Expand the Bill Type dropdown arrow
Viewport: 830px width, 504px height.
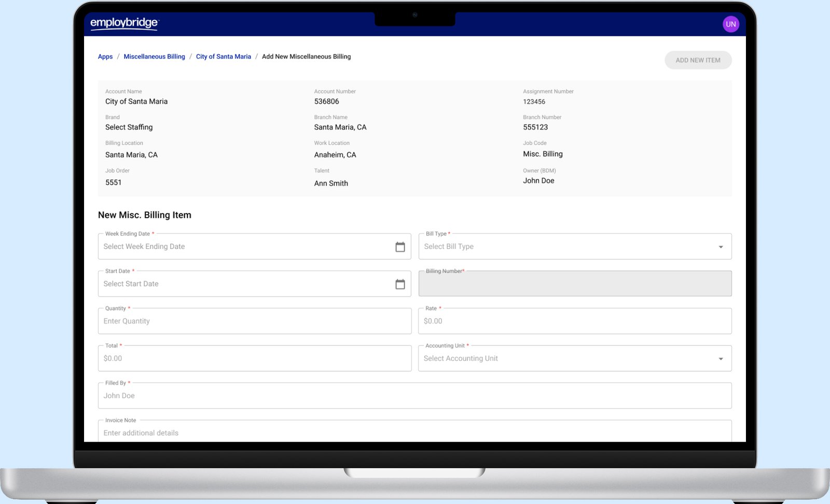(721, 247)
